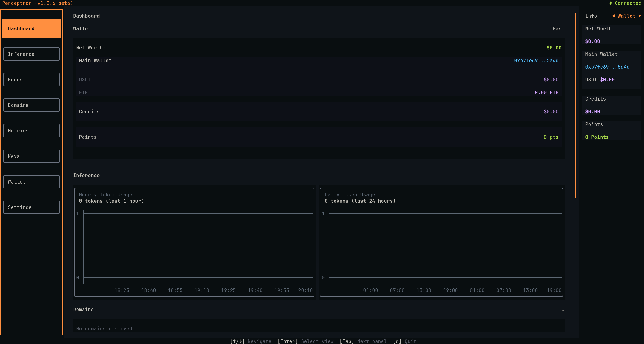Click the Hourly Token Usage chart

click(194, 242)
